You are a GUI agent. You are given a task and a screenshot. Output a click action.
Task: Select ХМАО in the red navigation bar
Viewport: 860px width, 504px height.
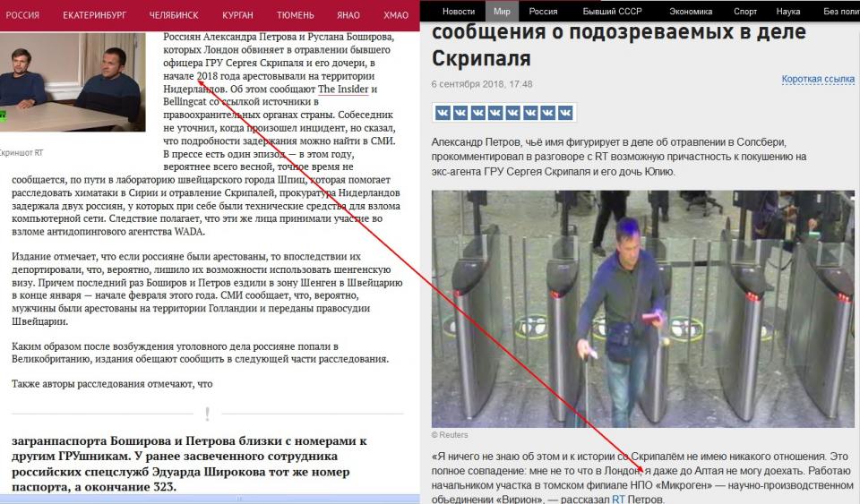[x=396, y=15]
